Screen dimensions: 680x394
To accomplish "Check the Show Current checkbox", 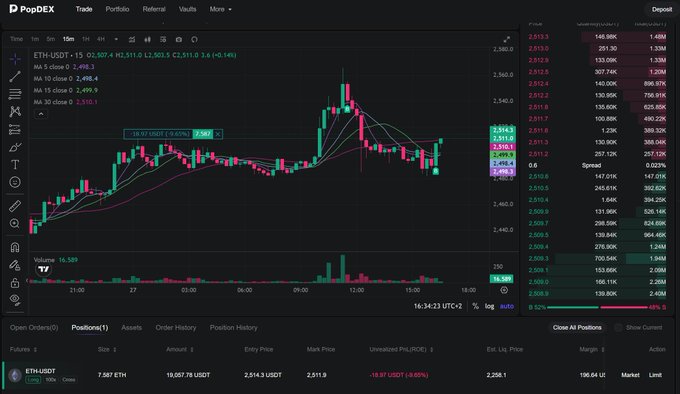I will pyautogui.click(x=618, y=328).
